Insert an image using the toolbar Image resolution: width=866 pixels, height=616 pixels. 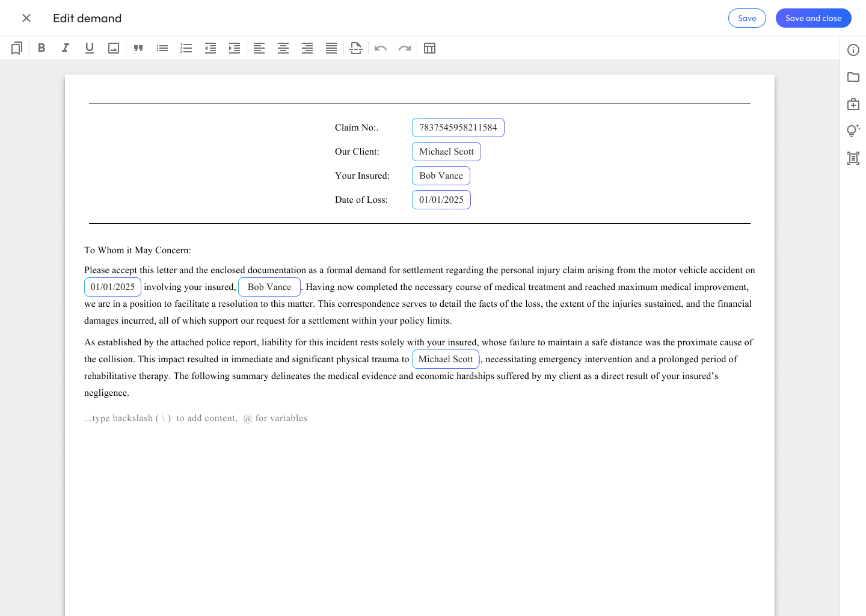[x=114, y=48]
